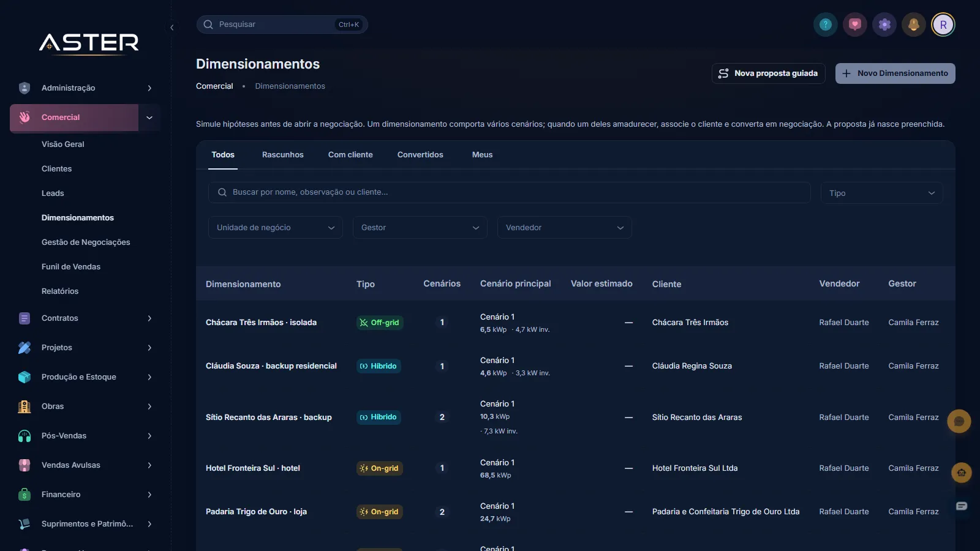Click the Buscar por nome search field
Viewport: 980px width, 551px height.
point(509,192)
